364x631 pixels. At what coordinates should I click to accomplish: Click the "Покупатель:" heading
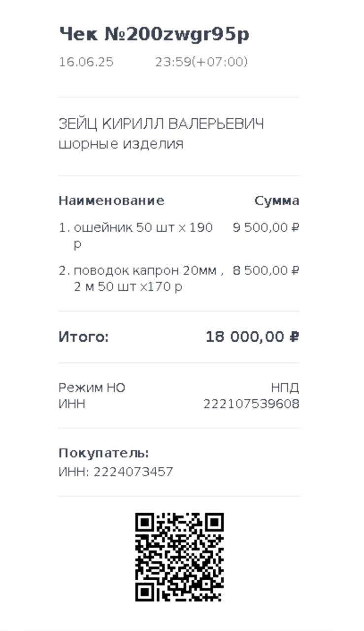(x=103, y=453)
